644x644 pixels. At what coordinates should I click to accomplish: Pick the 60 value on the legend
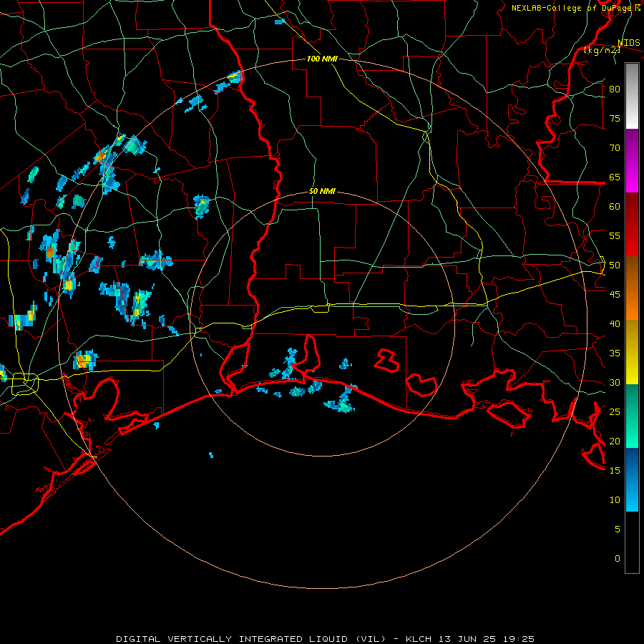[x=615, y=207]
